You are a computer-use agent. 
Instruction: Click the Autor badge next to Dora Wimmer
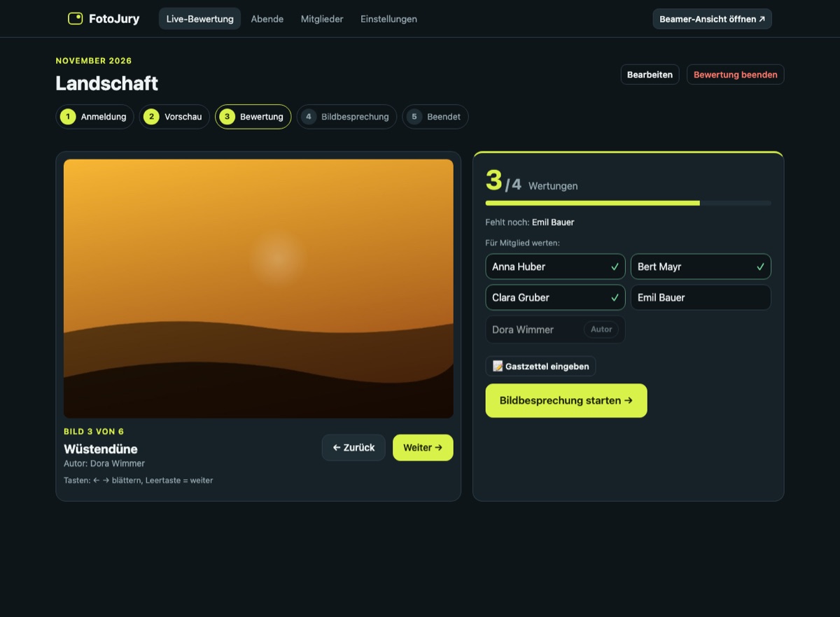coord(601,329)
